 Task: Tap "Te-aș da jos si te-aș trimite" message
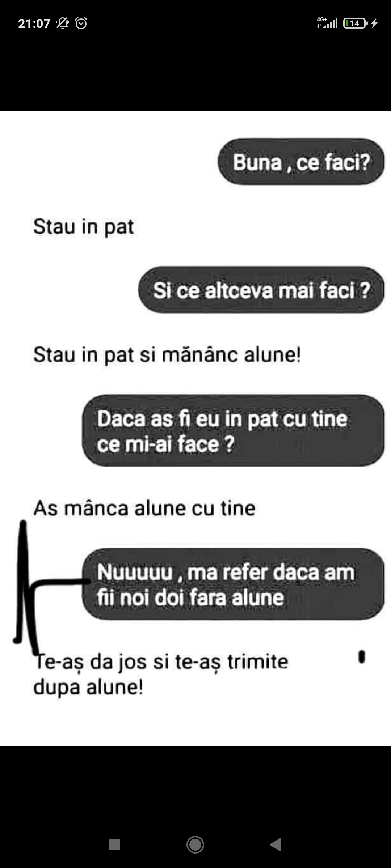tap(161, 674)
